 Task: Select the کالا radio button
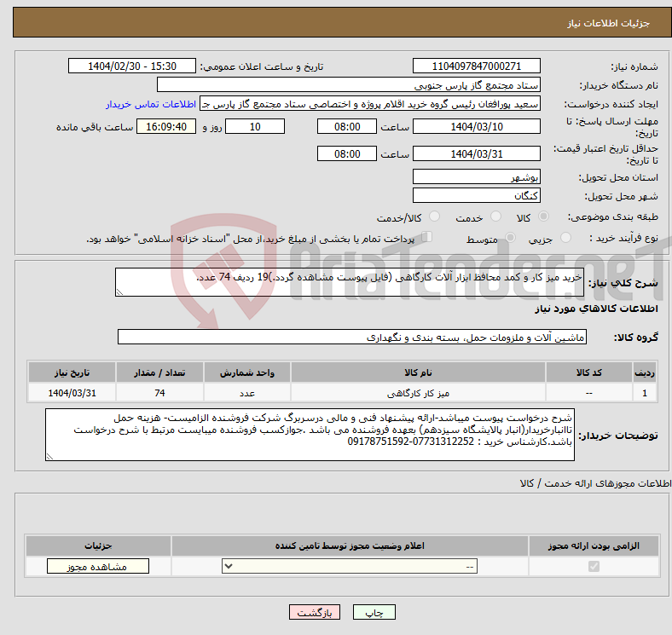543,216
